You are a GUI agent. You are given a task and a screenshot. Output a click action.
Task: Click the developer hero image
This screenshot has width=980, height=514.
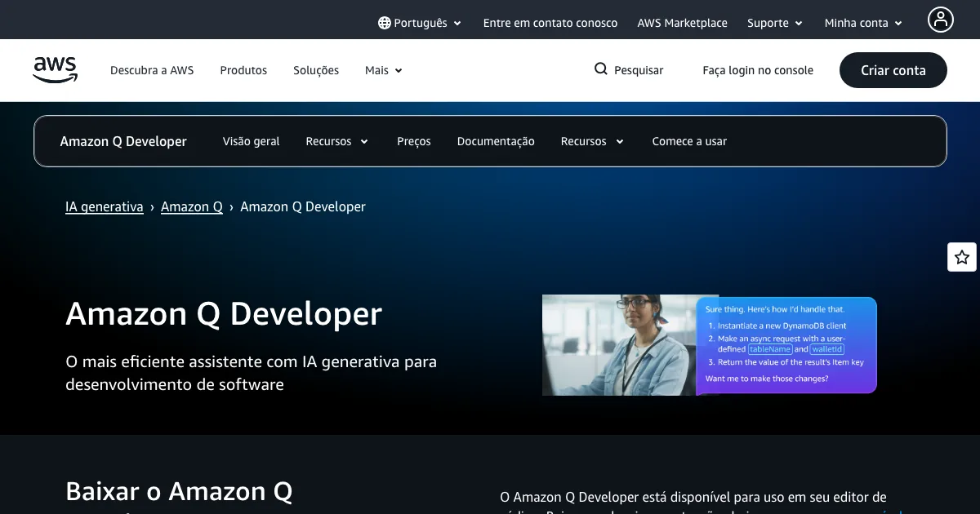tap(709, 345)
